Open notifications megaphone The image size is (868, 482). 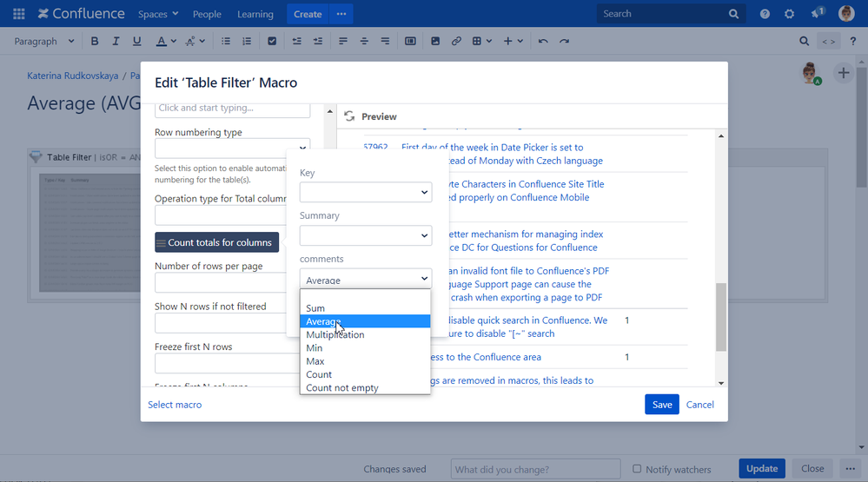coord(818,13)
